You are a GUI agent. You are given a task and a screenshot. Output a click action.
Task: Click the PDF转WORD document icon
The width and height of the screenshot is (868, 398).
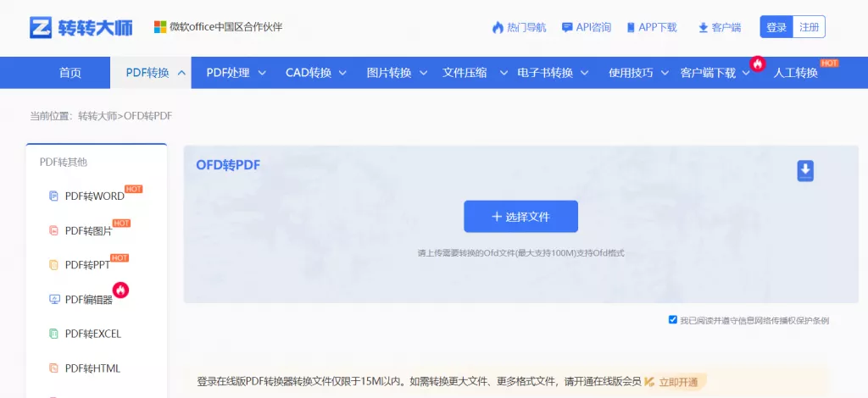click(53, 196)
